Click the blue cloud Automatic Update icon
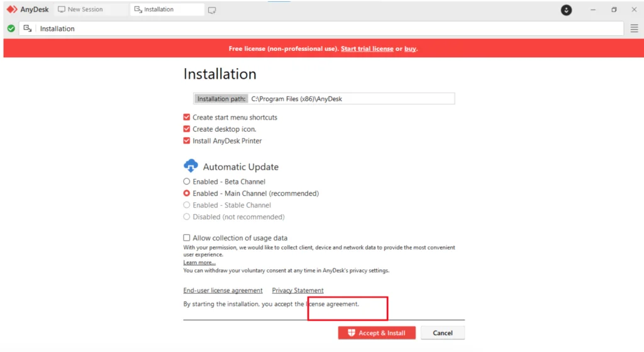The image size is (644, 352). point(191,166)
